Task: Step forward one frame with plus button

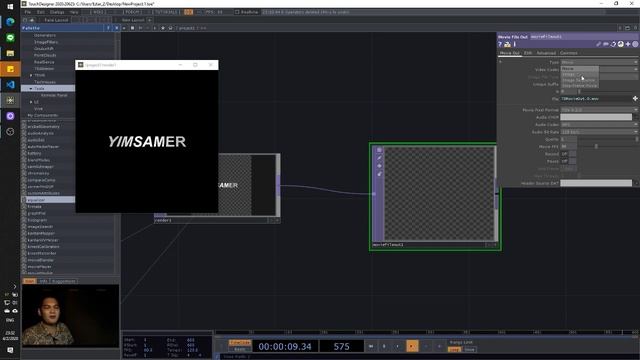Action: 440,346
